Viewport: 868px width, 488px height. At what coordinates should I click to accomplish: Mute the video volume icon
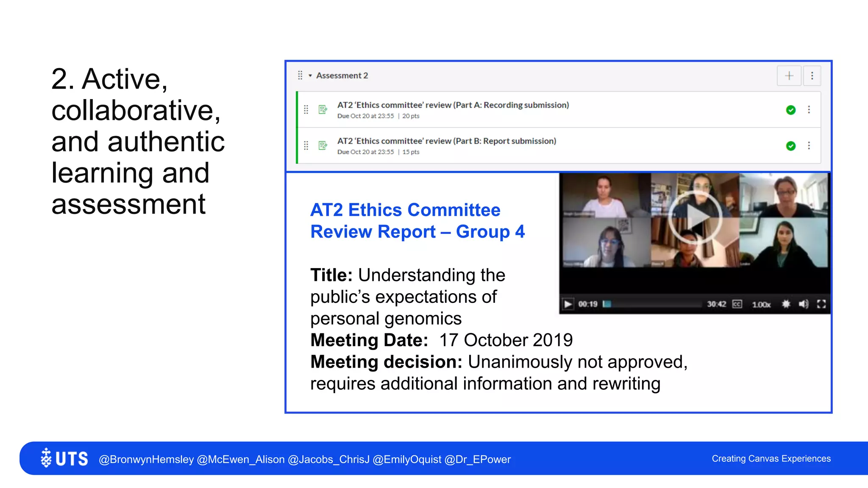click(x=804, y=304)
